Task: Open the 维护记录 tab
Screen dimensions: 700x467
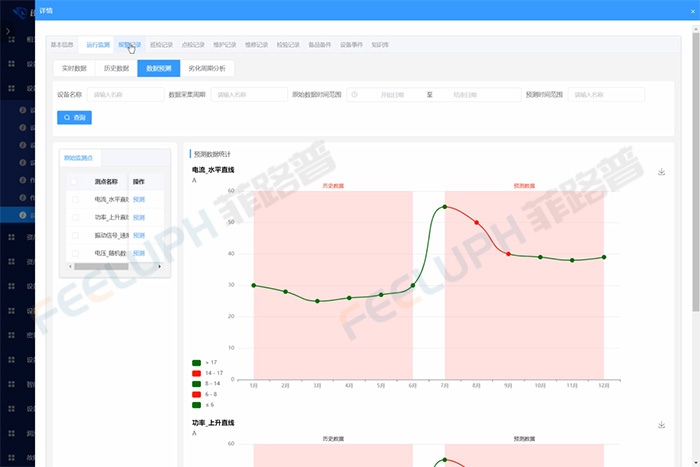Action: pos(225,45)
